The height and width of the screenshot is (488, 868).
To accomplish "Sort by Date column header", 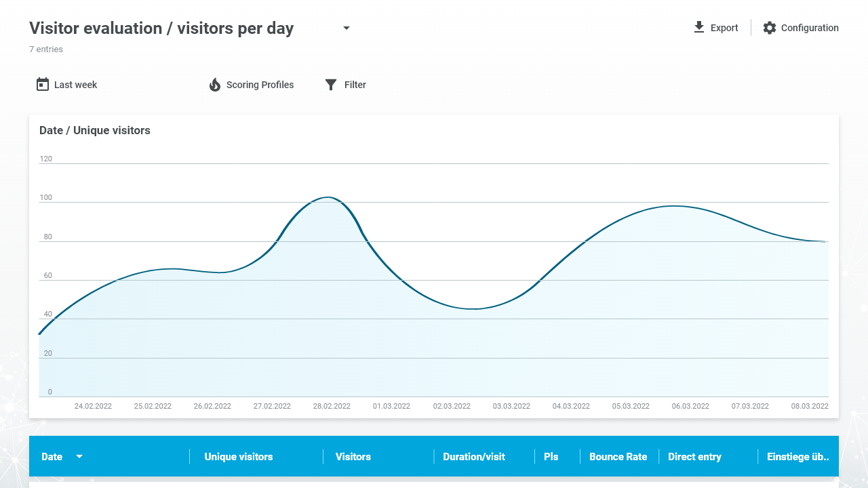I will 52,457.
